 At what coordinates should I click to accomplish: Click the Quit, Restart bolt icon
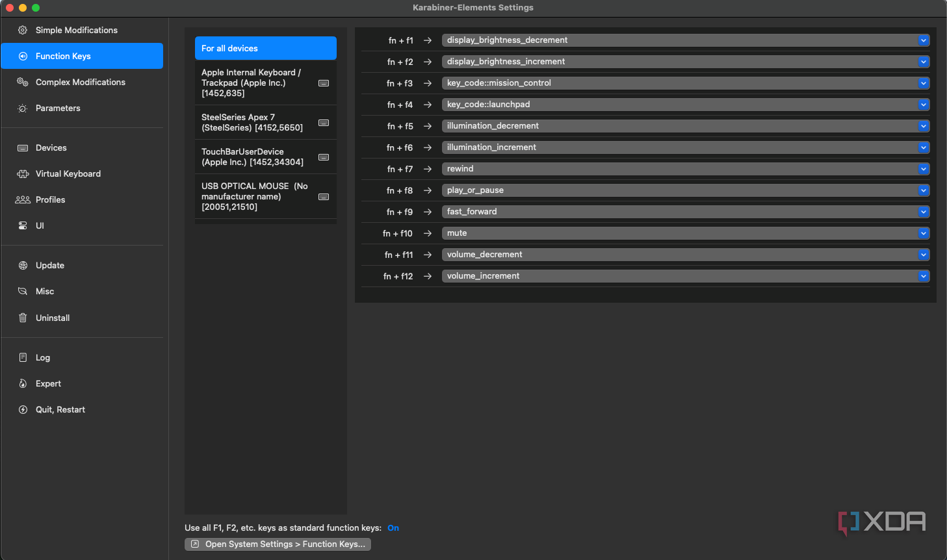tap(23, 410)
